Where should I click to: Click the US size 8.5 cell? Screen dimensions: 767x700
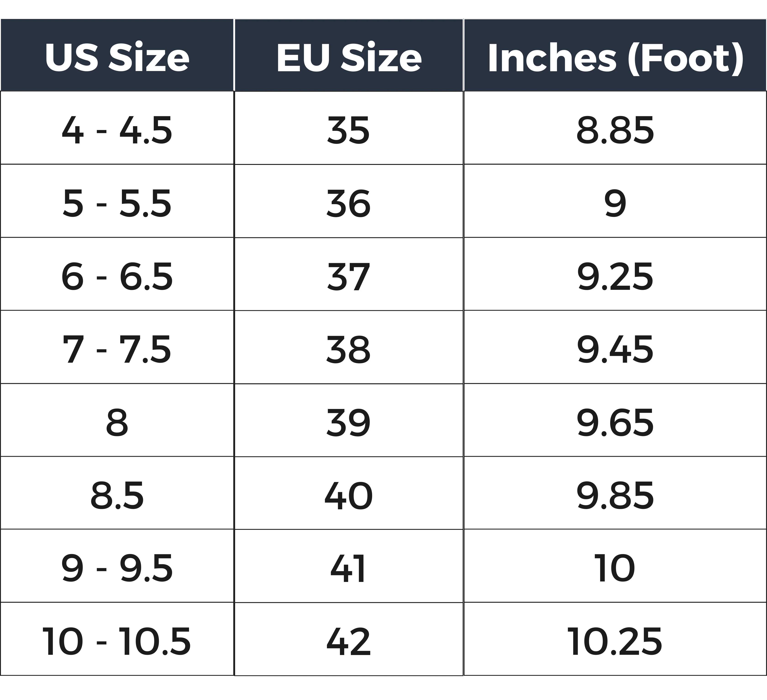[117, 496]
